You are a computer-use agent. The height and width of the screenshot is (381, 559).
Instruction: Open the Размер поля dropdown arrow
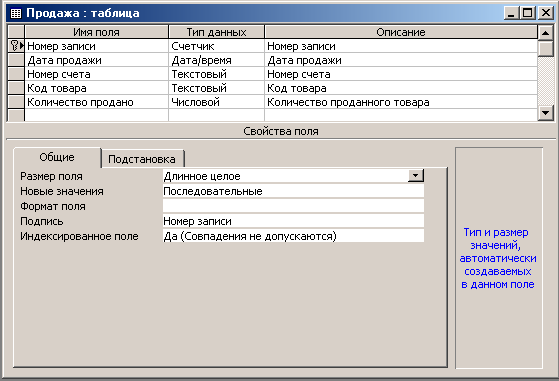[x=416, y=176]
